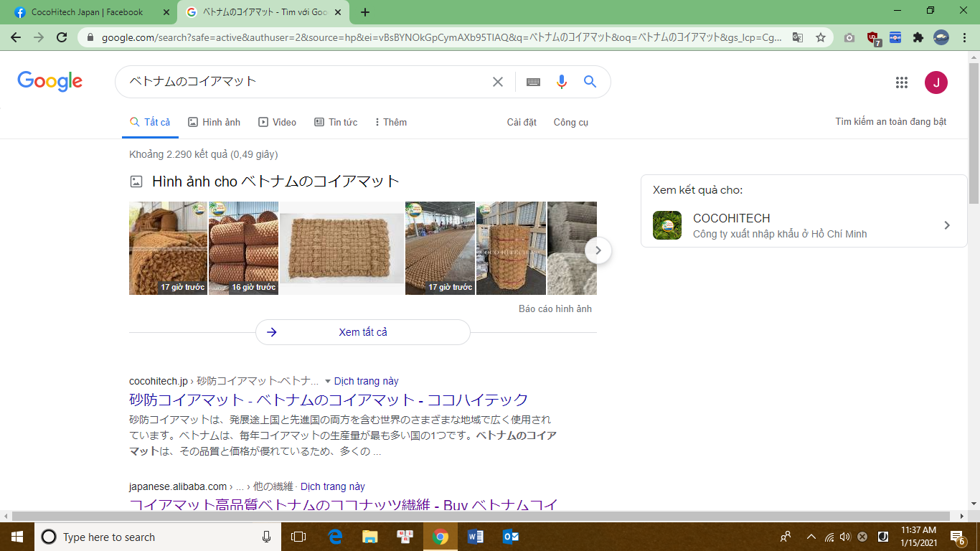Click the coir mat rolls image thumbnail
Image resolution: width=980 pixels, height=551 pixels.
coord(243,248)
